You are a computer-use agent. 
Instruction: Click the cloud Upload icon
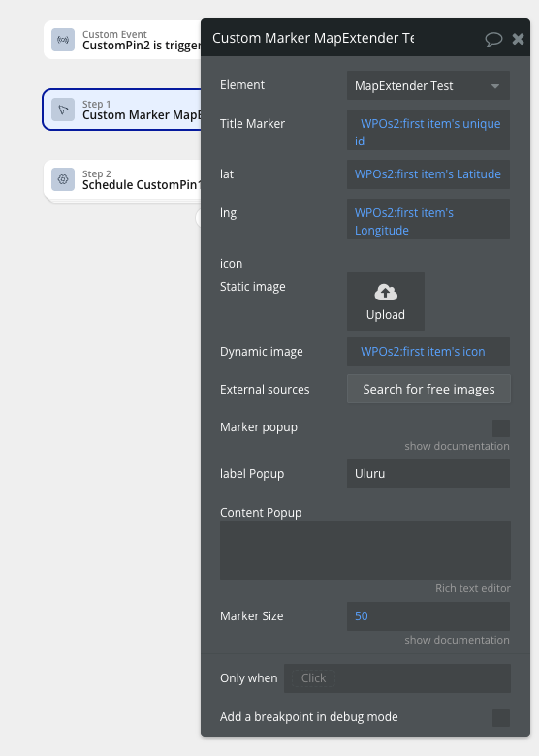pos(386,292)
